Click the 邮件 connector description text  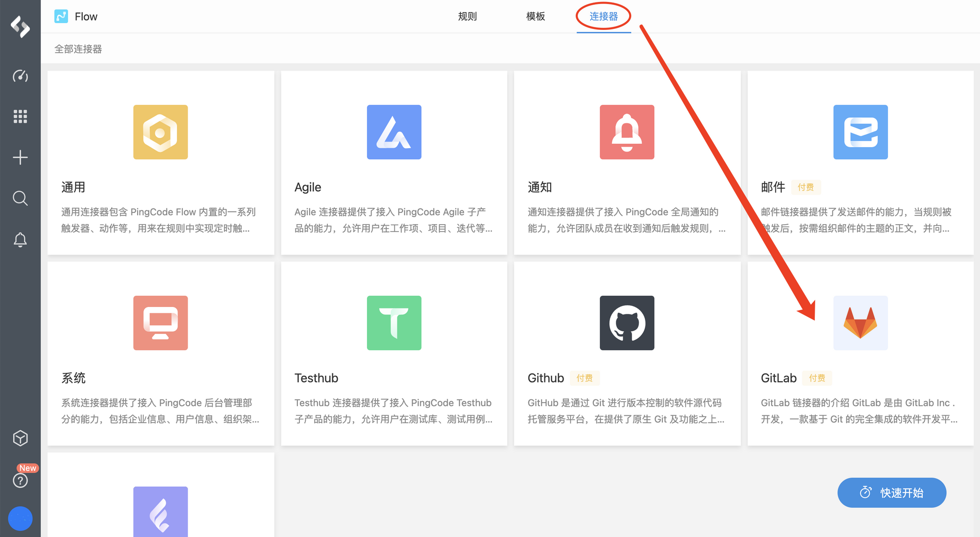point(856,220)
